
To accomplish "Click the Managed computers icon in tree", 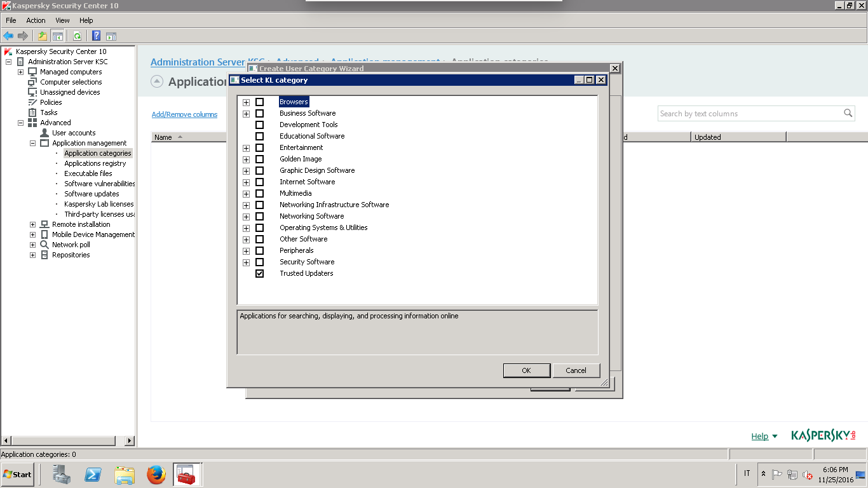I will (32, 72).
